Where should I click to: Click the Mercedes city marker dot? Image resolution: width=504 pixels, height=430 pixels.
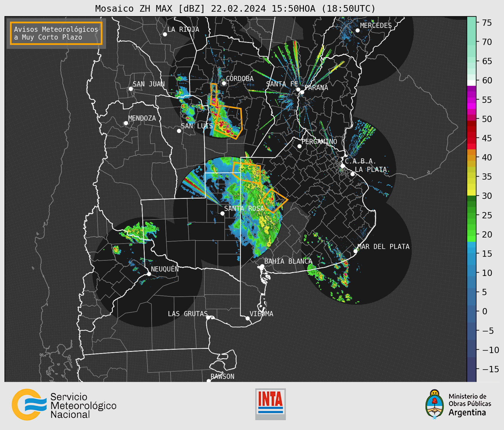[x=357, y=30]
